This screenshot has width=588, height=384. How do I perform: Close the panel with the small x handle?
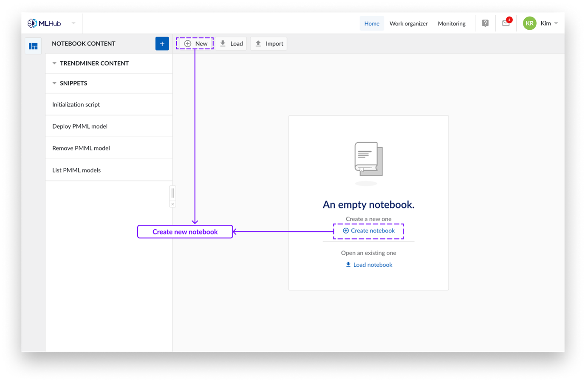[172, 204]
